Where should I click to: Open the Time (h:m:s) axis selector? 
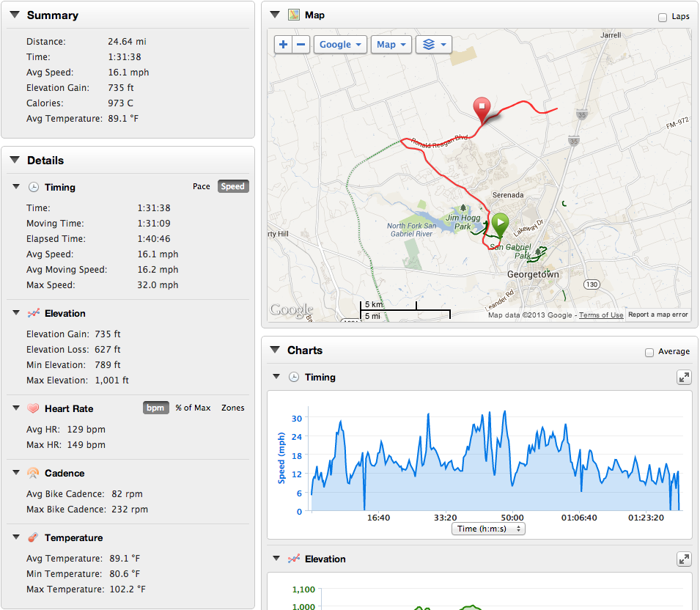click(x=489, y=529)
